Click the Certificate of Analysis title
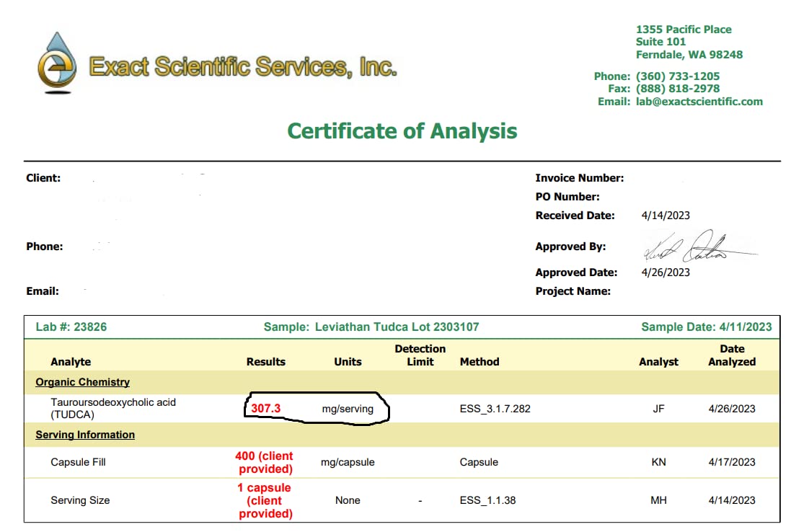The height and width of the screenshot is (532, 804). pos(402,131)
